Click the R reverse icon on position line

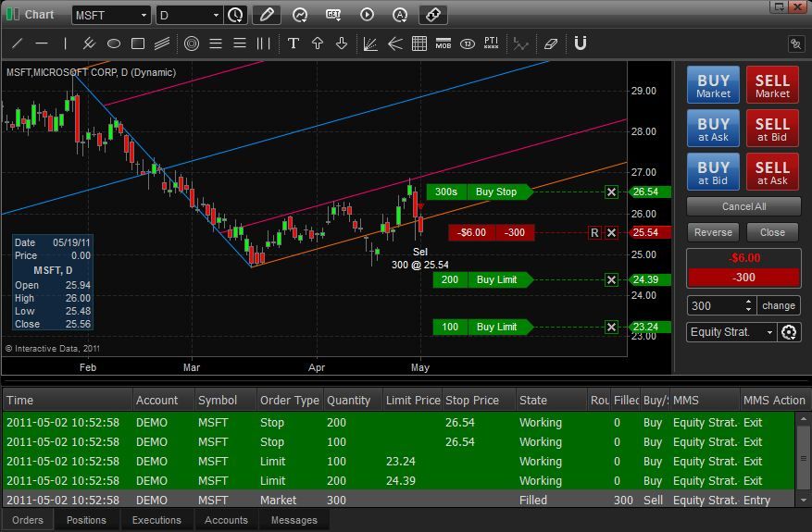point(594,233)
